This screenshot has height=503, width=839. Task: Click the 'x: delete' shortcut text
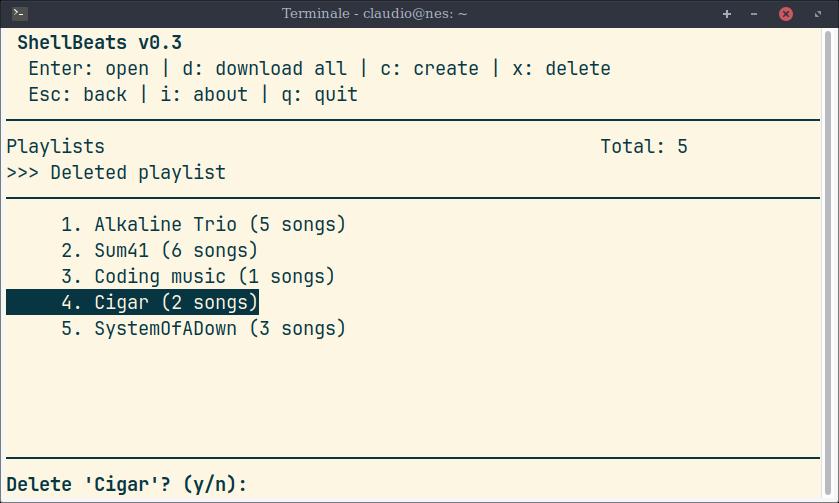click(x=561, y=69)
